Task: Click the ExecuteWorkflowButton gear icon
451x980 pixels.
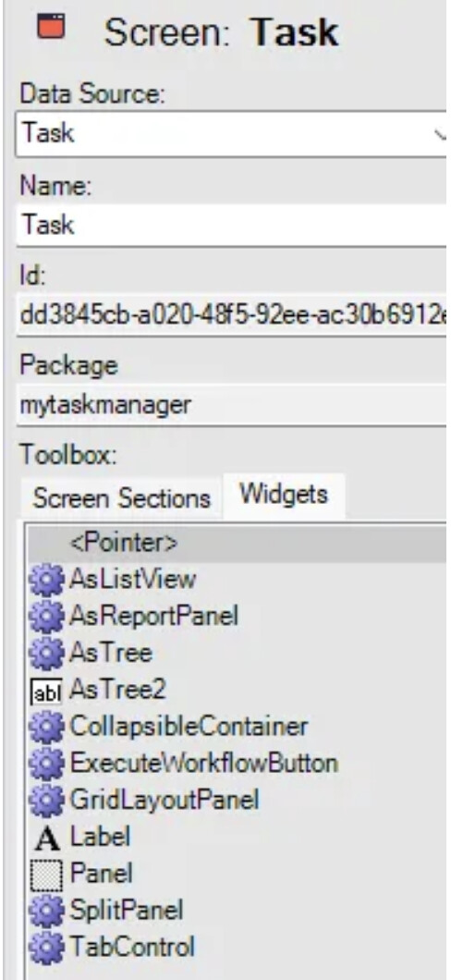Action: point(46,764)
